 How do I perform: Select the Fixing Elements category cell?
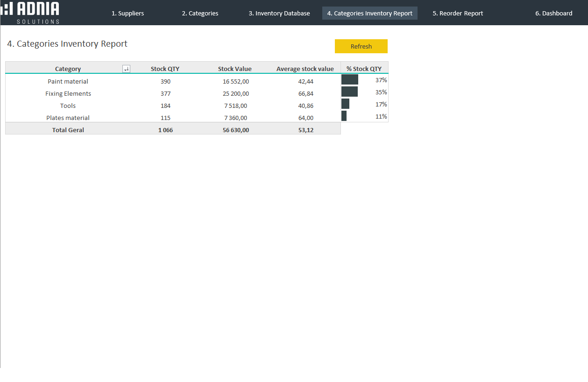(x=68, y=94)
